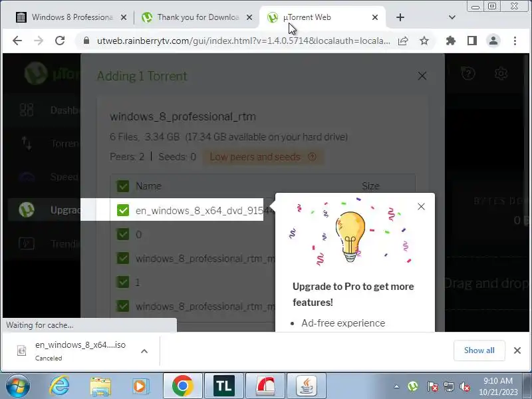The width and height of the screenshot is (532, 399).
Task: Close the Windows 8 Professional tab
Action: 124,17
